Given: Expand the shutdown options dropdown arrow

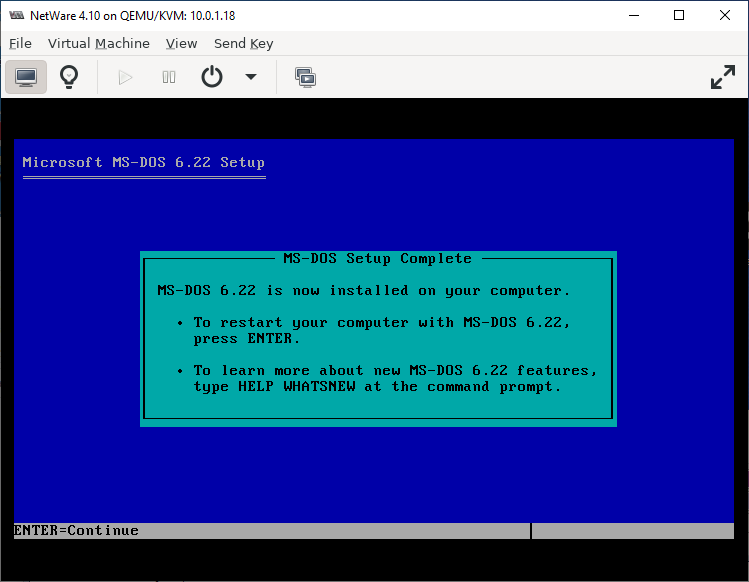Looking at the screenshot, I should (251, 77).
